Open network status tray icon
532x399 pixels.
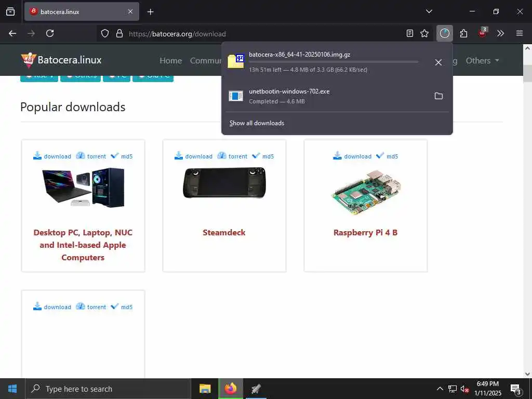tap(453, 389)
